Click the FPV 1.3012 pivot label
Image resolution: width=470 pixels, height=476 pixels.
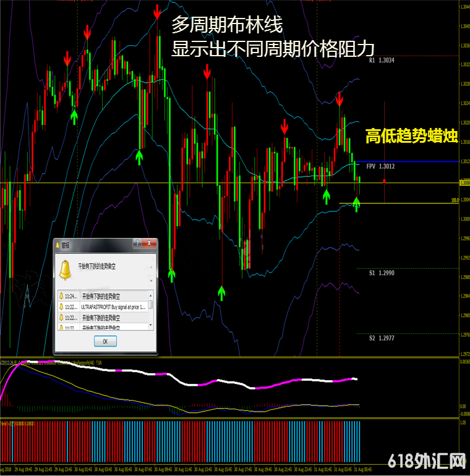(x=380, y=166)
